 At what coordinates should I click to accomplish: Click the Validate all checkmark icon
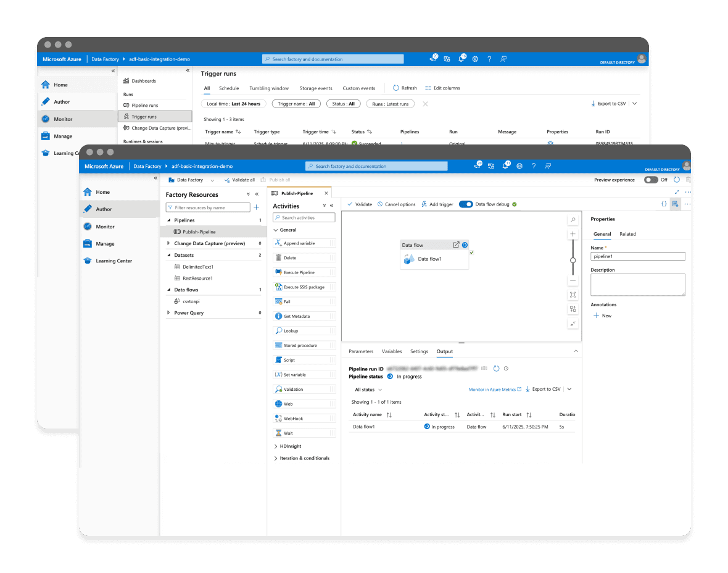click(x=228, y=180)
